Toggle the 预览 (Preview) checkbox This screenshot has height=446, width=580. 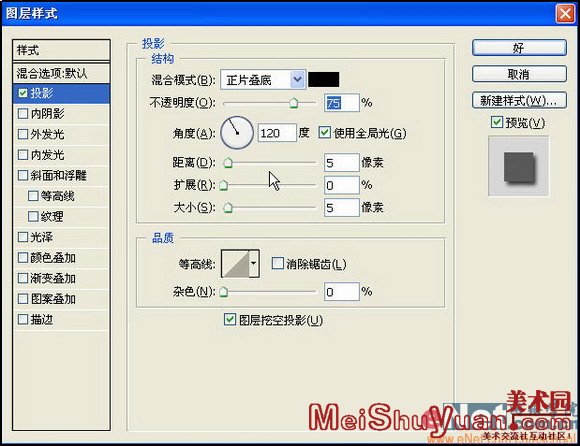[497, 122]
